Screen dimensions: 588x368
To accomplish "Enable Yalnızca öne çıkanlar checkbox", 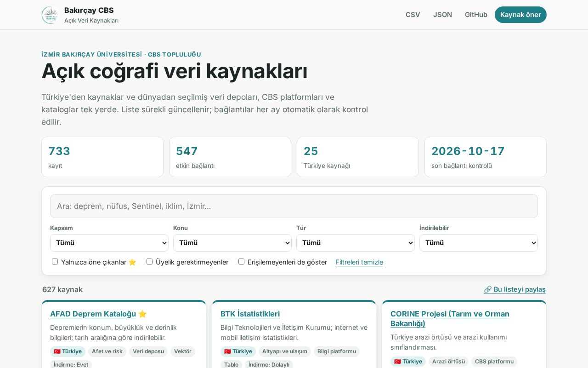I will pos(55,262).
